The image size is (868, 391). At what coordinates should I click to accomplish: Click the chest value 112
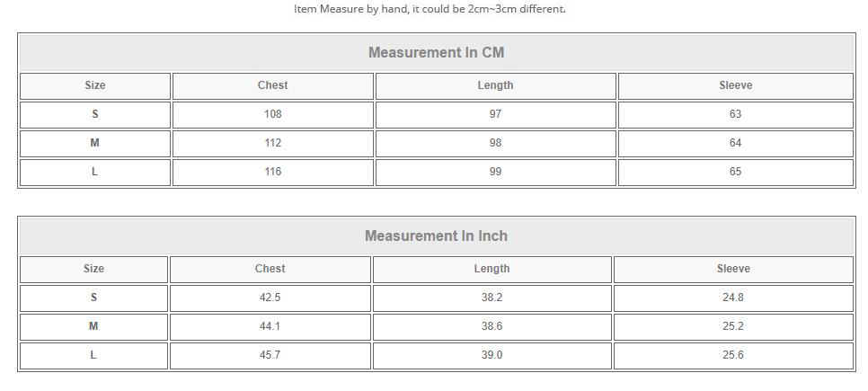click(272, 143)
